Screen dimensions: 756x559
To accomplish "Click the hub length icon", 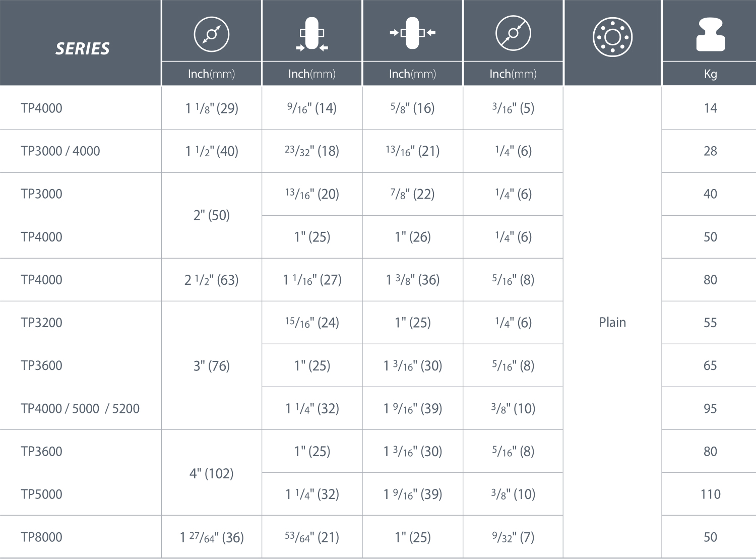I will point(413,33).
